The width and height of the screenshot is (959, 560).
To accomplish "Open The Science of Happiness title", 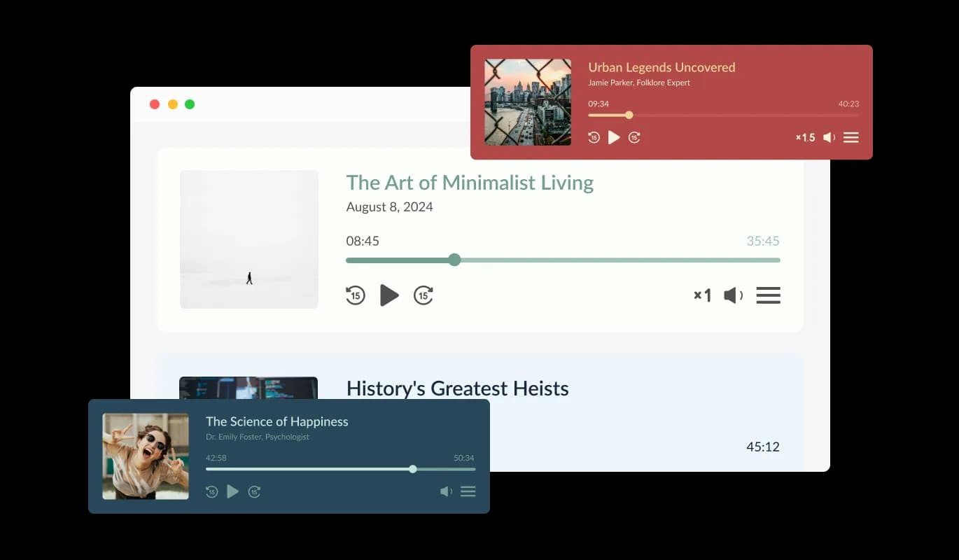I will click(276, 421).
